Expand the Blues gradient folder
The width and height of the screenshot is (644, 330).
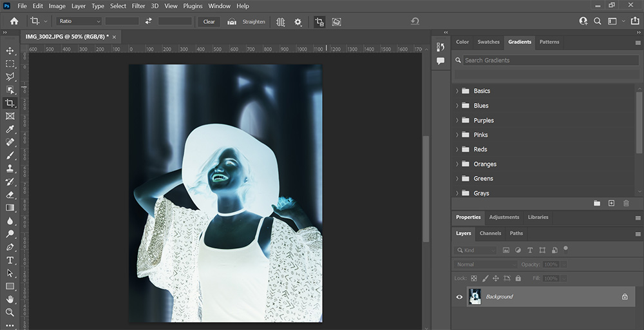457,106
